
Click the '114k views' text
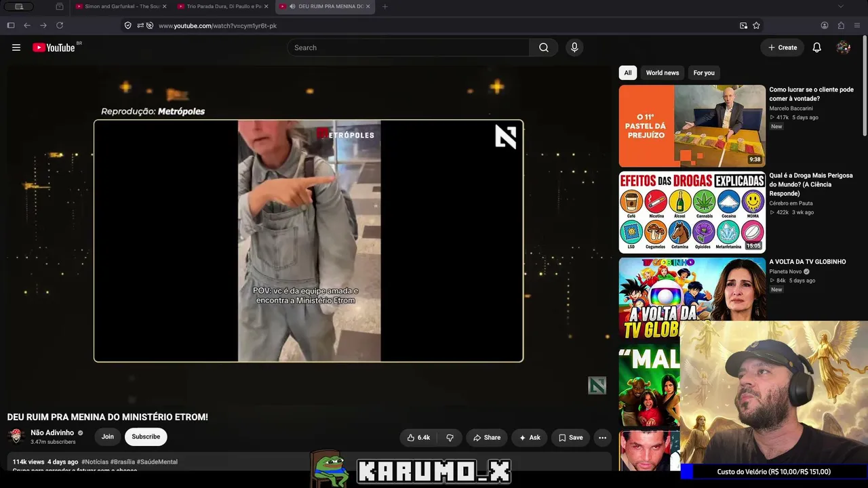tap(28, 462)
